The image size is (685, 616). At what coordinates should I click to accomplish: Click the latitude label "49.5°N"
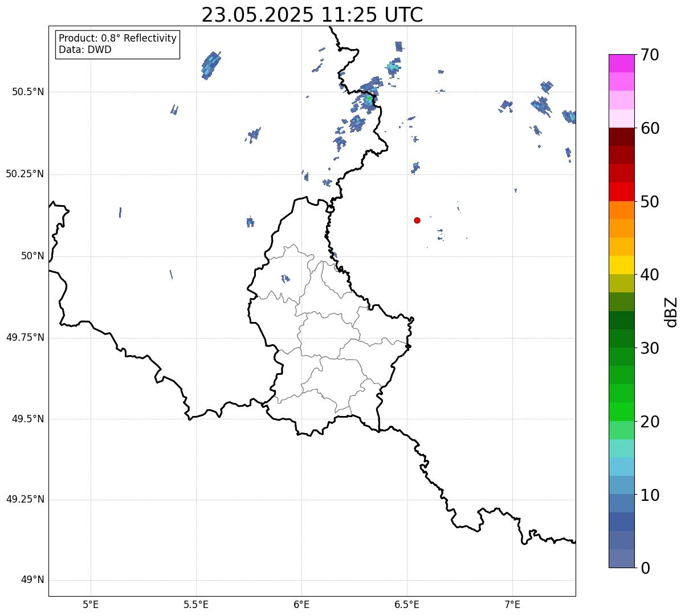pyautogui.click(x=28, y=419)
